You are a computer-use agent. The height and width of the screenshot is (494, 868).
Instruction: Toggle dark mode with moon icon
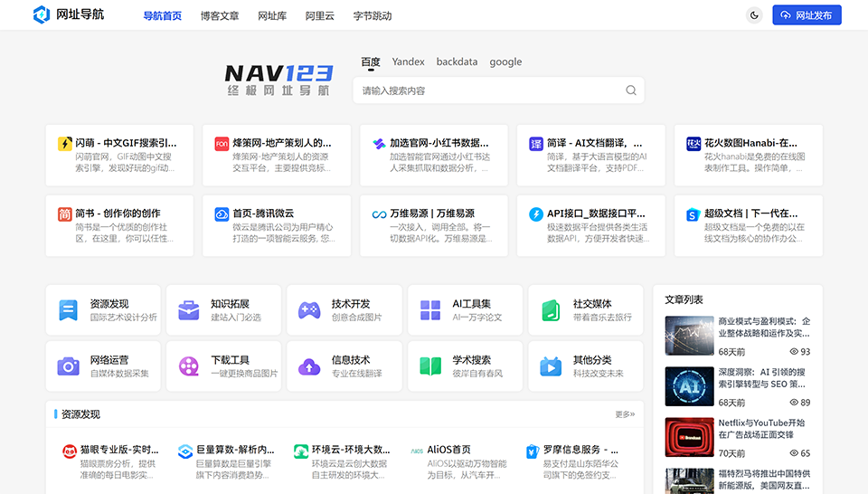click(754, 15)
